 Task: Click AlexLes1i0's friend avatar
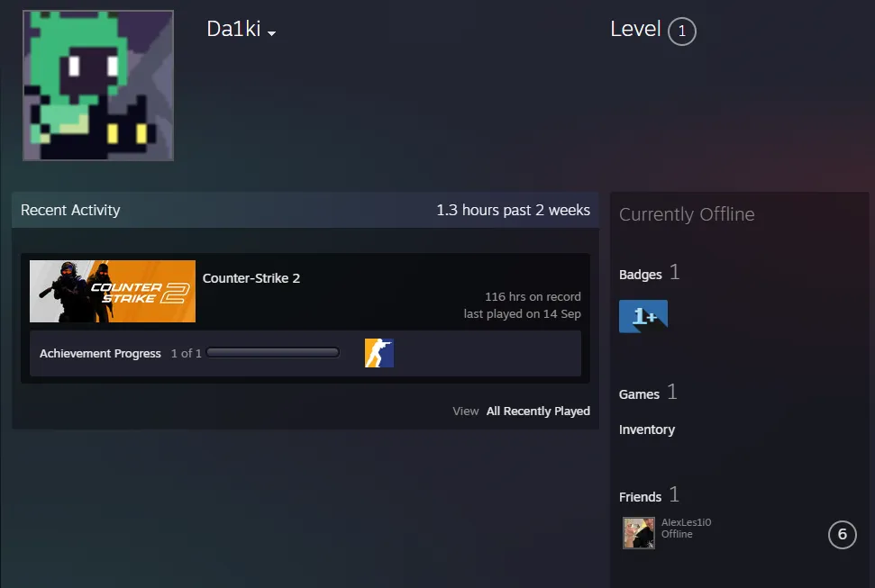point(639,533)
